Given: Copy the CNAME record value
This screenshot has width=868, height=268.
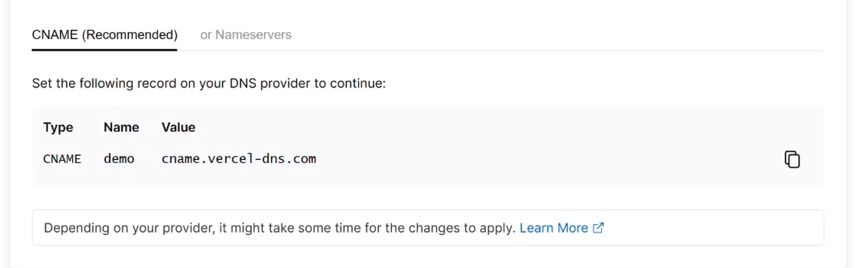Looking at the screenshot, I should coord(792,159).
